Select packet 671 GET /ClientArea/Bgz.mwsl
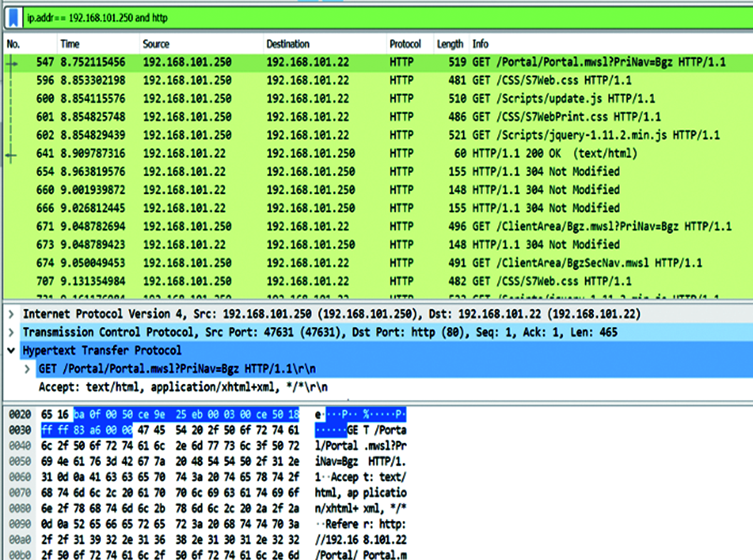 (309, 226)
